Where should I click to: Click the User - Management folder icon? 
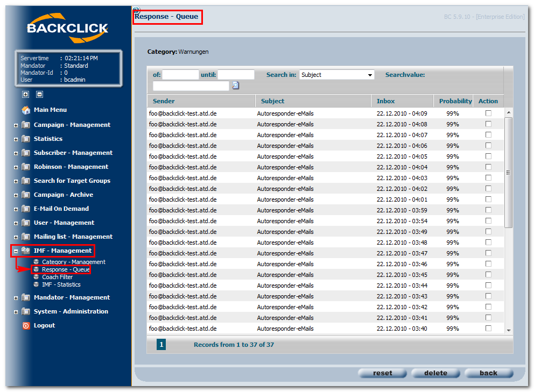pyautogui.click(x=25, y=223)
